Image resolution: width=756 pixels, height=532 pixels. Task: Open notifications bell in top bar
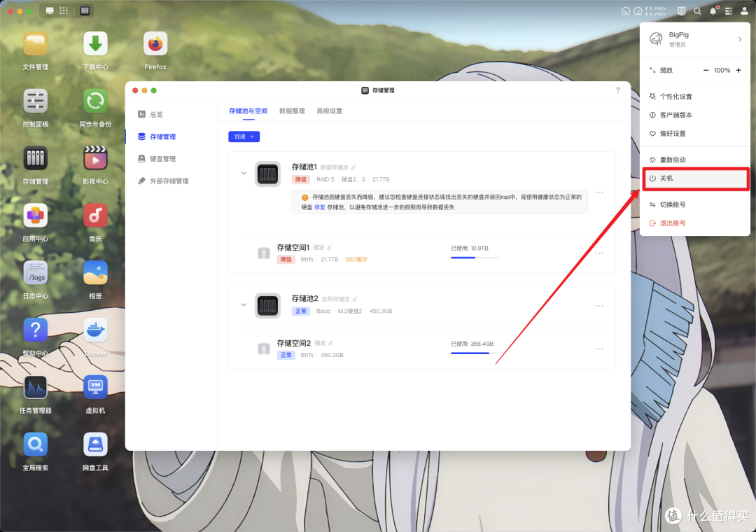click(713, 11)
